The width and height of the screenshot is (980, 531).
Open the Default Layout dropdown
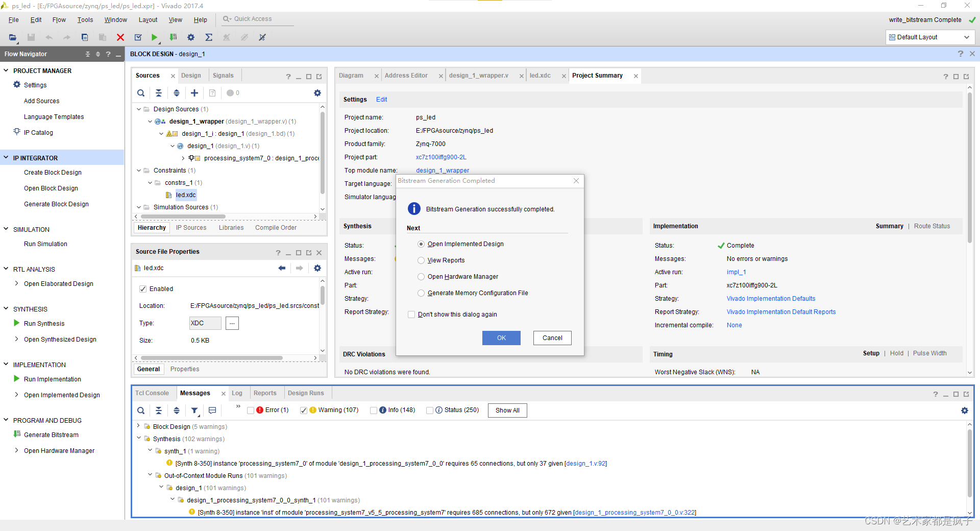929,37
